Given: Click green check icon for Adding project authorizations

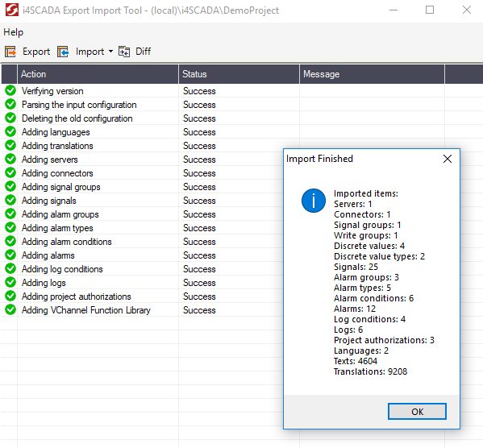Looking at the screenshot, I should coord(10,296).
